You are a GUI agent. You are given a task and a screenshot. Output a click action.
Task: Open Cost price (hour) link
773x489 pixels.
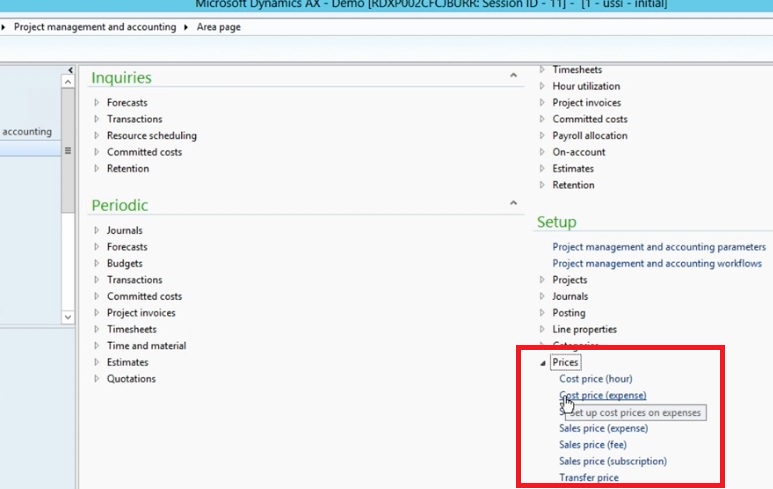[x=596, y=379]
